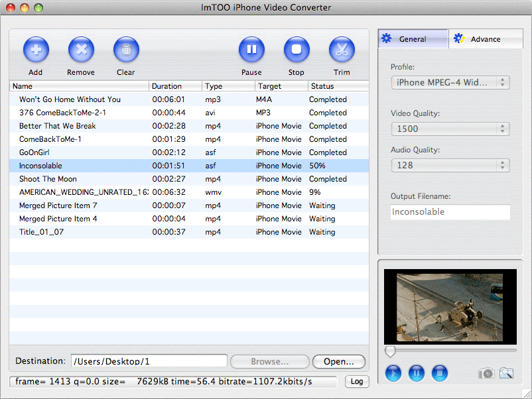This screenshot has height=399, width=532.
Task: Click the Open... destination button
Action: [339, 361]
